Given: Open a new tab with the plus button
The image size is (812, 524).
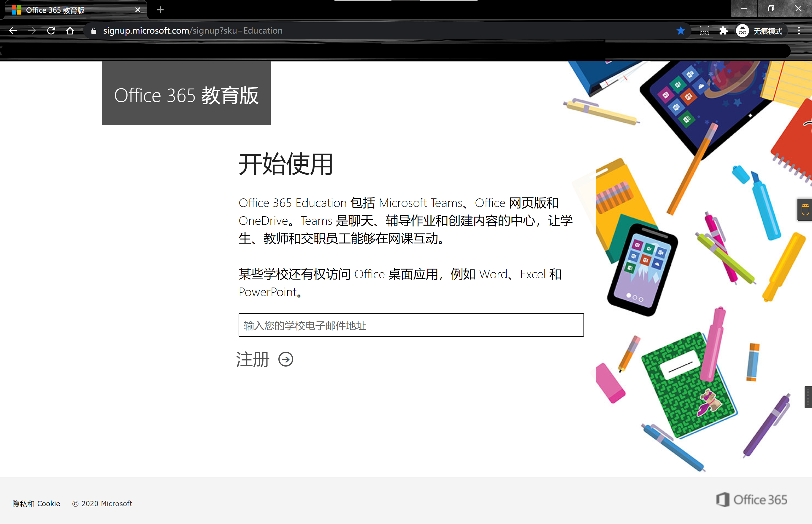Looking at the screenshot, I should point(160,10).
